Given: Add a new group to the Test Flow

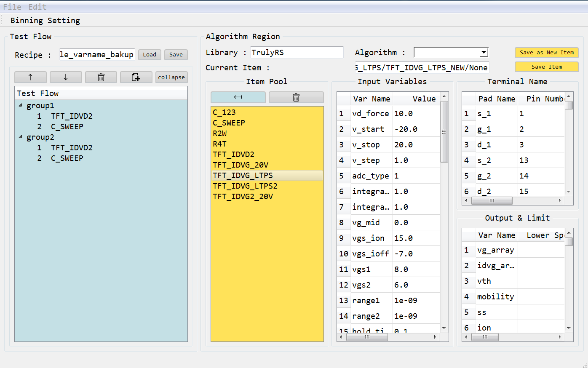Looking at the screenshot, I should 136,77.
